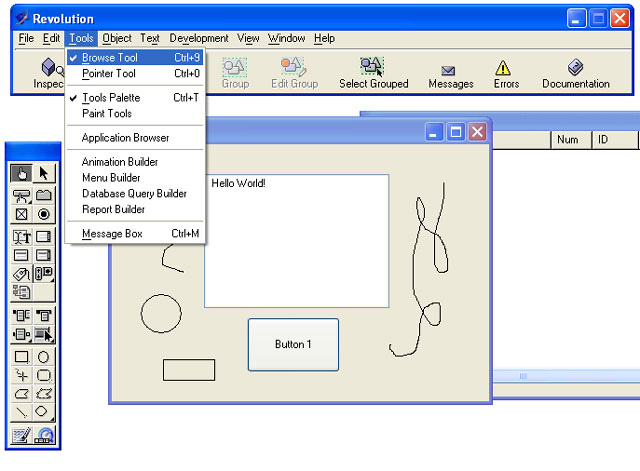Select the regular polygon tool in palette
640x471 pixels.
click(42, 411)
